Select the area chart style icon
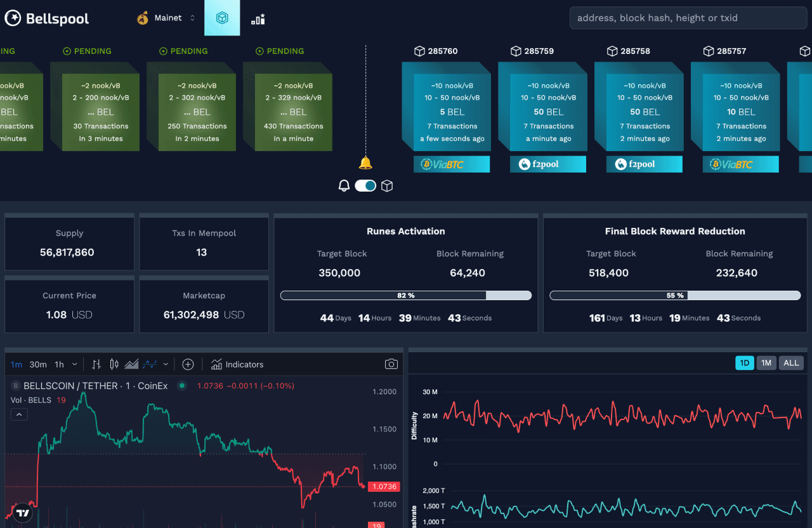The image size is (812, 528). (132, 364)
